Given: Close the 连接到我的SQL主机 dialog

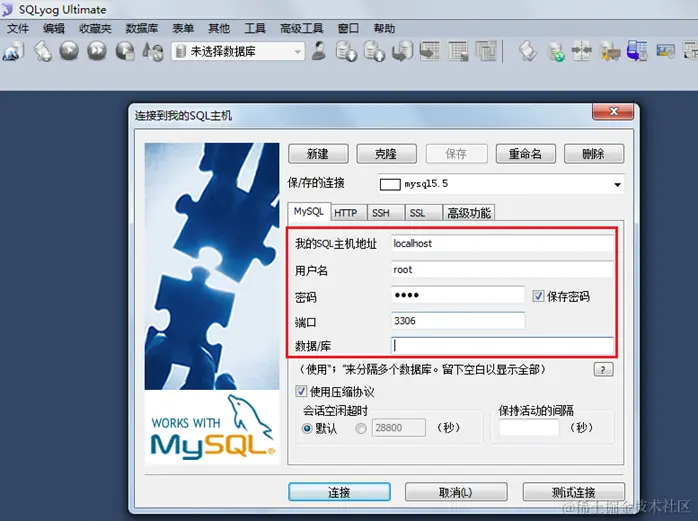Looking at the screenshot, I should 613,112.
